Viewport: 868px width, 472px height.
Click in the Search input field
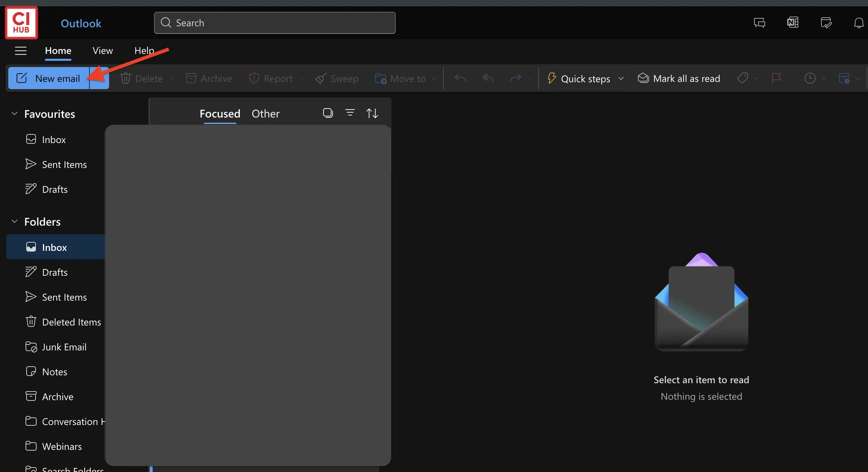[274, 23]
